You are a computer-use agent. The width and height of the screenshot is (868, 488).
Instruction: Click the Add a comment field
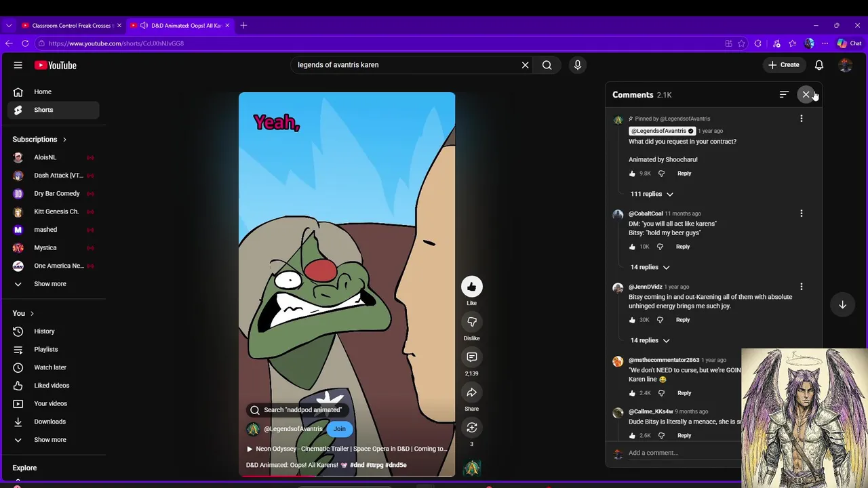pos(684,453)
